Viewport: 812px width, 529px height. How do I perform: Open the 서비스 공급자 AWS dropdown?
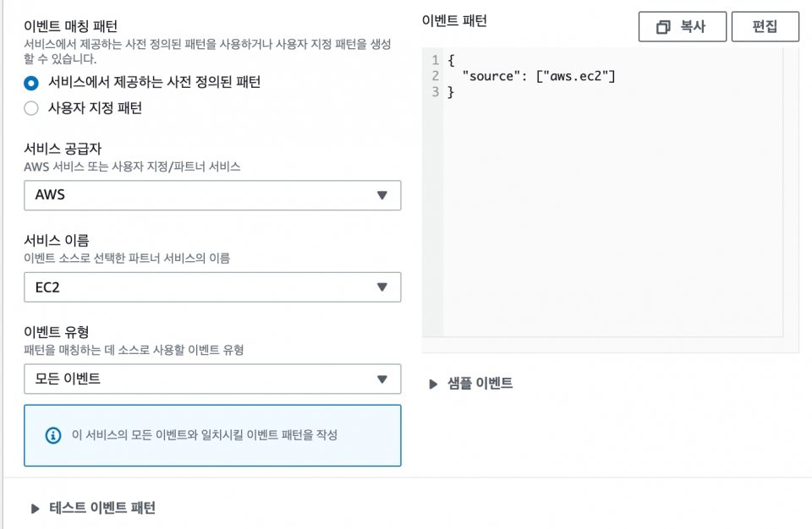click(x=212, y=195)
